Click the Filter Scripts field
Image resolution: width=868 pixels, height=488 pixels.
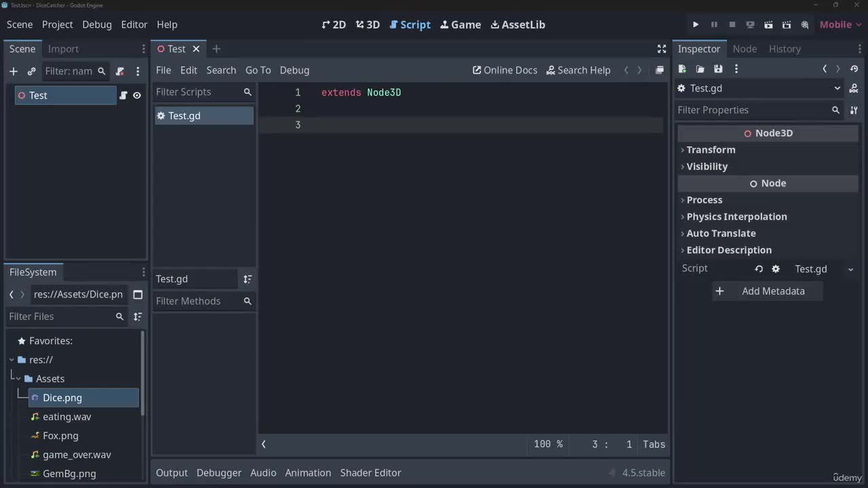[x=203, y=92]
